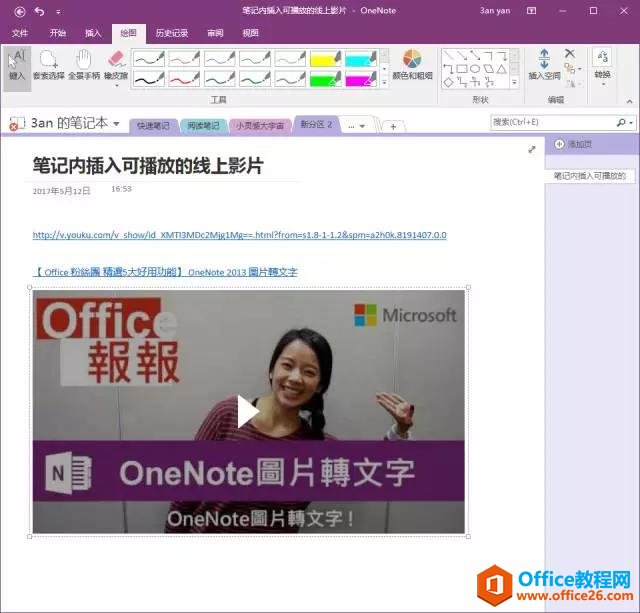Viewport: 640px width, 613px height.
Task: Expand the pen gallery with the More arrow
Action: [x=384, y=82]
